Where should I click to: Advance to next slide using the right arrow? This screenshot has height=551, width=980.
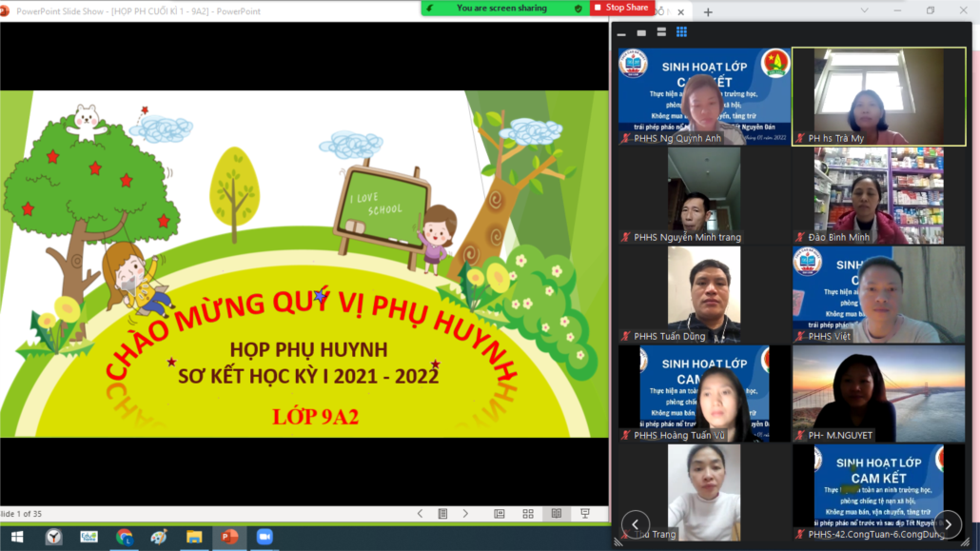[x=465, y=514]
